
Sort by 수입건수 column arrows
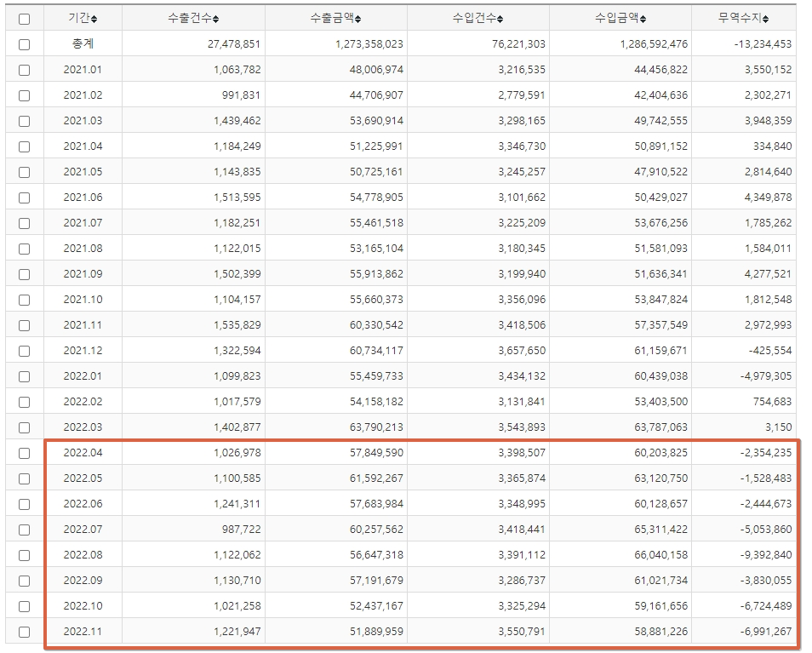[500, 20]
